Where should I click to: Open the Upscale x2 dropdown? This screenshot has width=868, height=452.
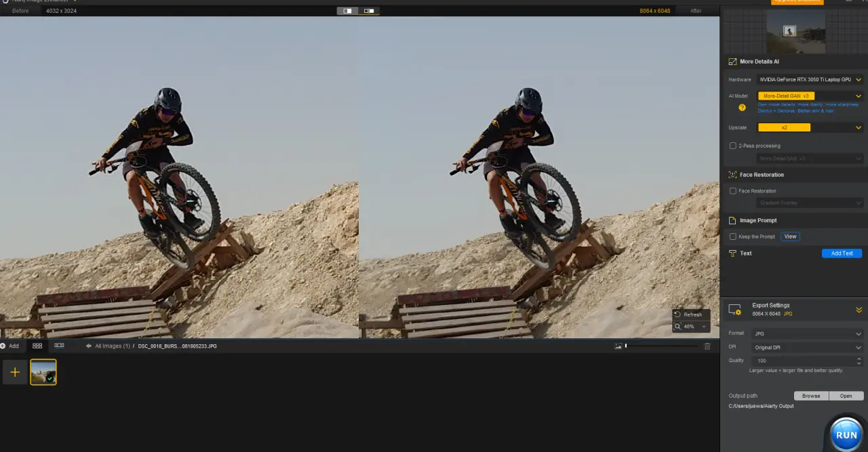click(x=810, y=127)
